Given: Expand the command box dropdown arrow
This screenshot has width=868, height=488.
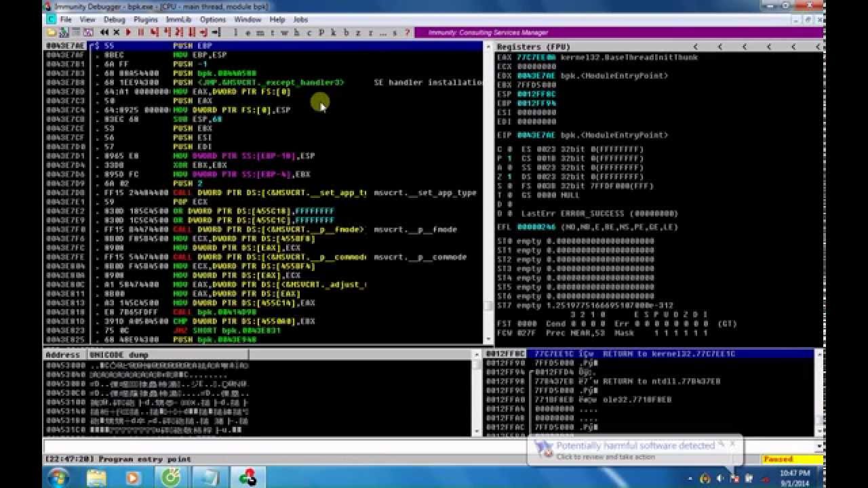Looking at the screenshot, I should 818,447.
